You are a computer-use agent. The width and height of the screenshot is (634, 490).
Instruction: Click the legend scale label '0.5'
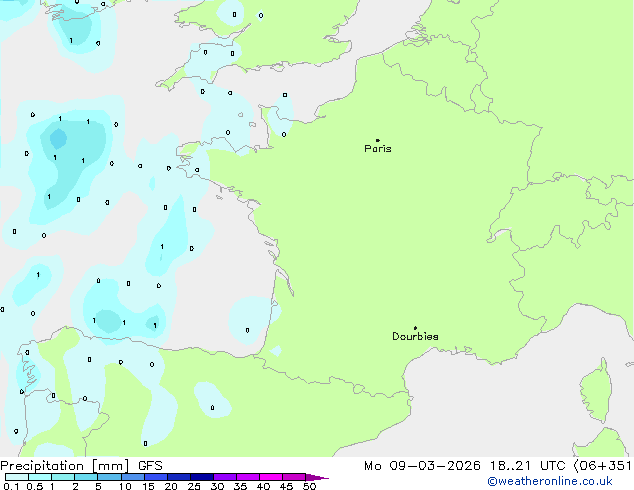tap(35, 486)
